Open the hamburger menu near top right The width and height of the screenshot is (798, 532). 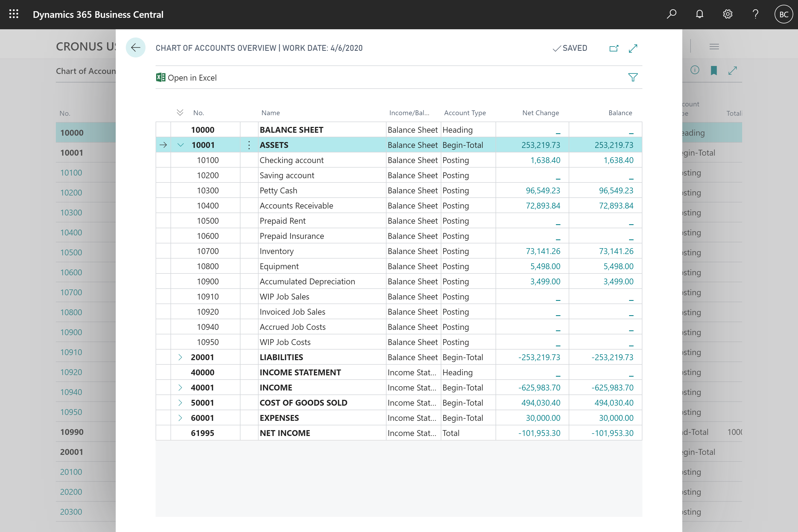click(714, 46)
